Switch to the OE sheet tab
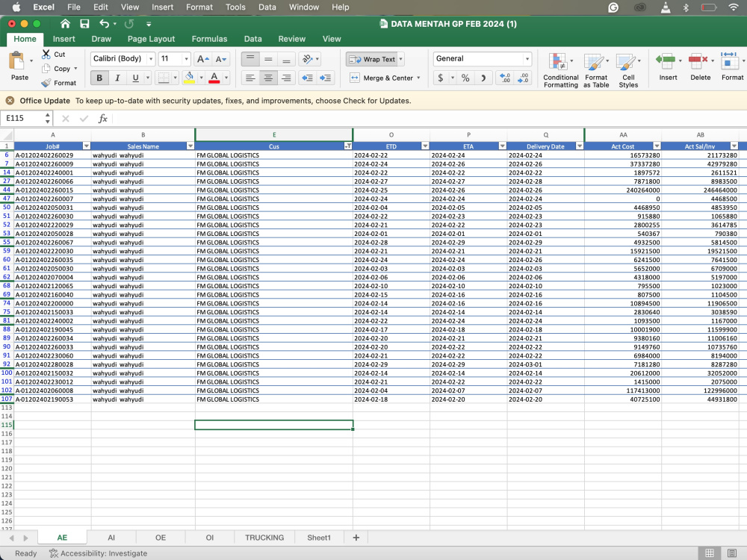The height and width of the screenshot is (560, 747). 161,538
